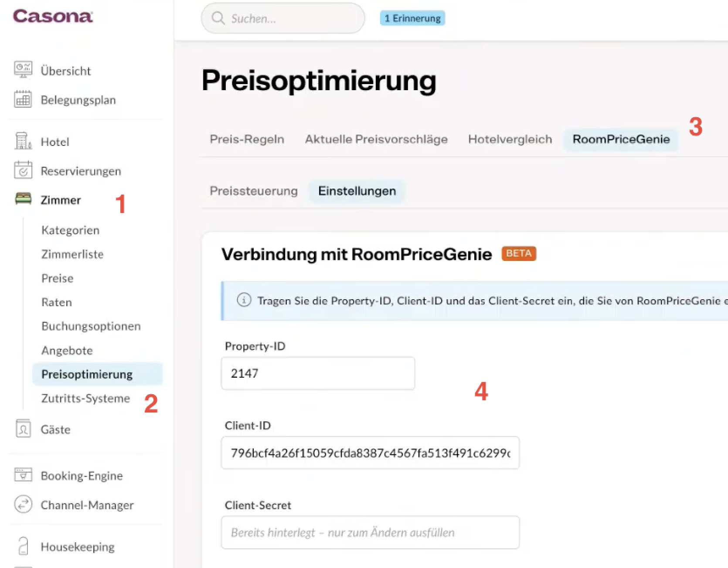Switch to the Preis-Regeln tab
The width and height of the screenshot is (728, 568).
247,139
